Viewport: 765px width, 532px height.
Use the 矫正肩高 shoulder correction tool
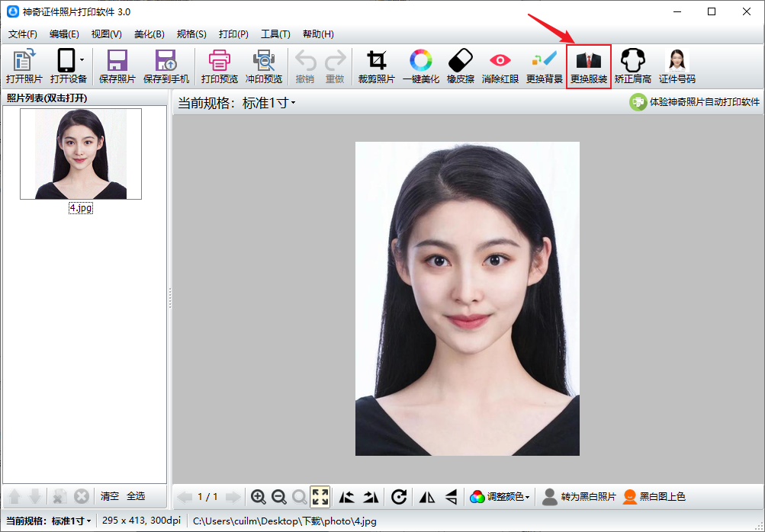[x=632, y=66]
